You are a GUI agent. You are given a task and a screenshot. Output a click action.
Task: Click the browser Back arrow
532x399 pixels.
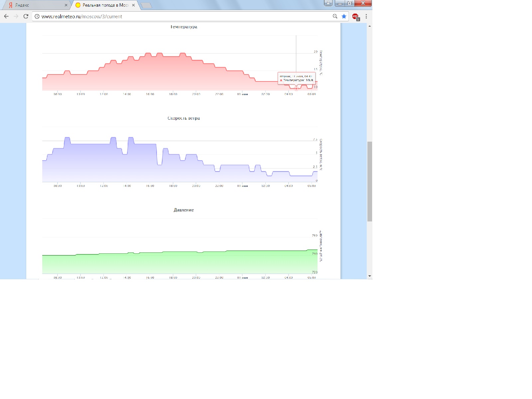tap(6, 16)
